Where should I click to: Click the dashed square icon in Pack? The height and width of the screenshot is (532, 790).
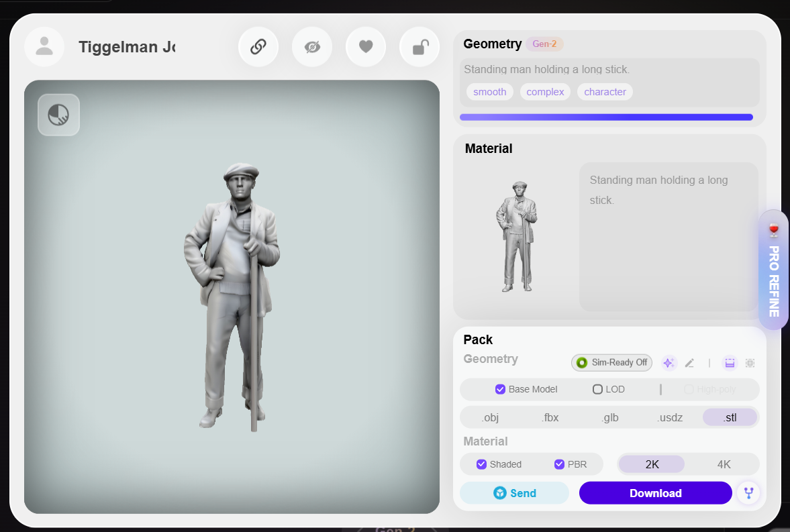click(x=750, y=363)
